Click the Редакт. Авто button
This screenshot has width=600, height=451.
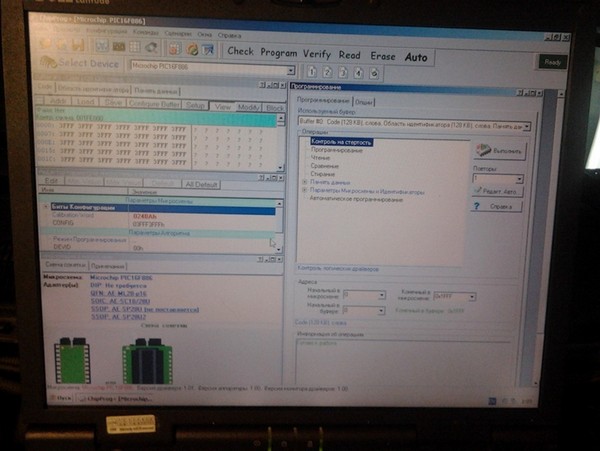[x=497, y=191]
